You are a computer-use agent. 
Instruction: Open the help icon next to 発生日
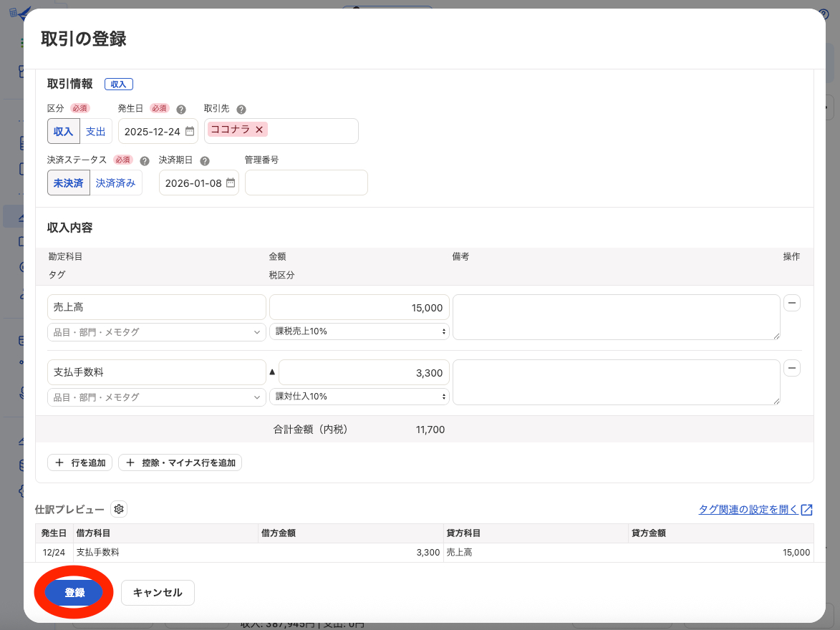point(180,108)
